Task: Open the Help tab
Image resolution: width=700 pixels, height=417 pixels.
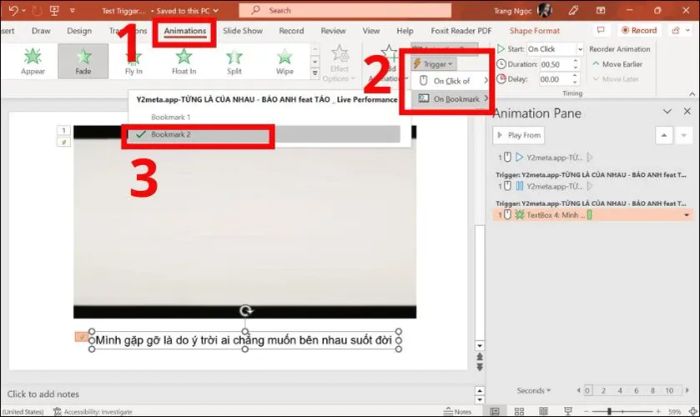Action: tap(404, 31)
